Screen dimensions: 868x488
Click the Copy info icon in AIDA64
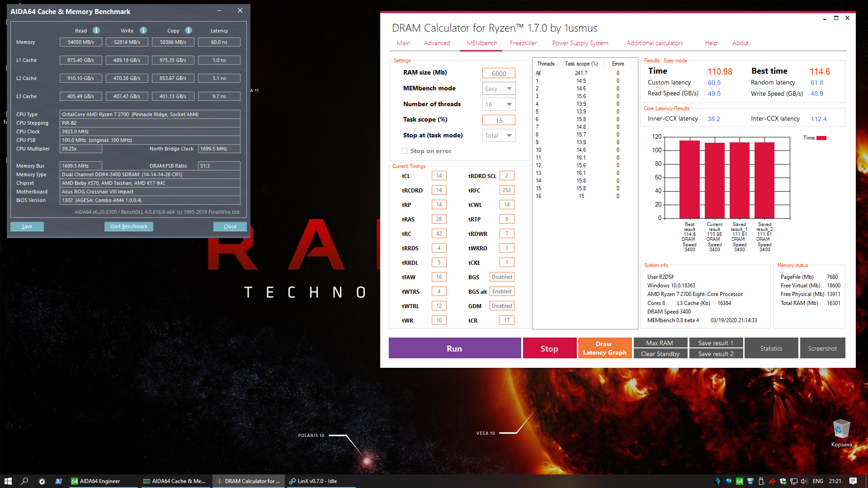[189, 30]
